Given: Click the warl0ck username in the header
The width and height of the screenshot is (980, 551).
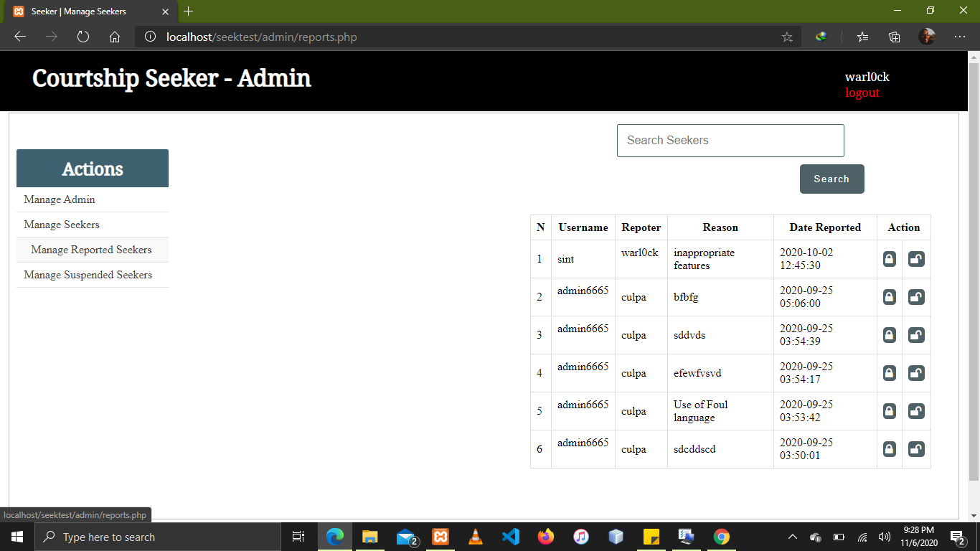Looking at the screenshot, I should (x=867, y=77).
